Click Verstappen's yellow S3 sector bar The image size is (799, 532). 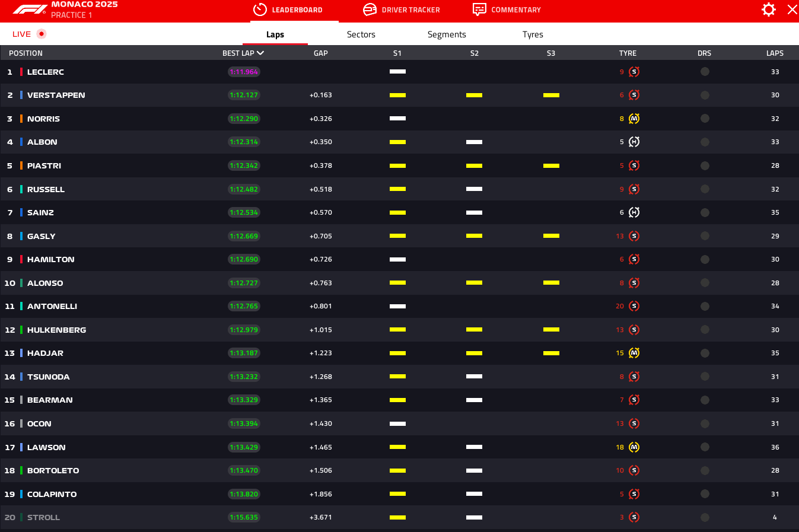click(551, 95)
